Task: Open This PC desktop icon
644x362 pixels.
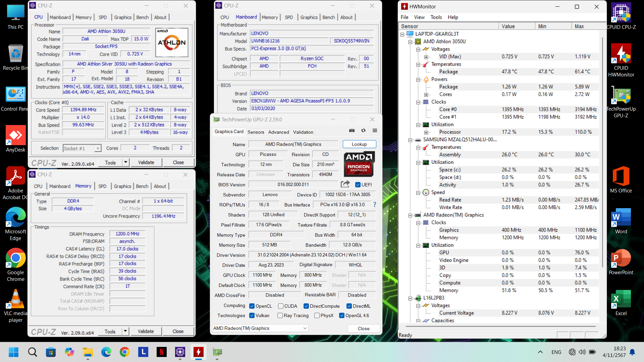Action: click(x=15, y=17)
